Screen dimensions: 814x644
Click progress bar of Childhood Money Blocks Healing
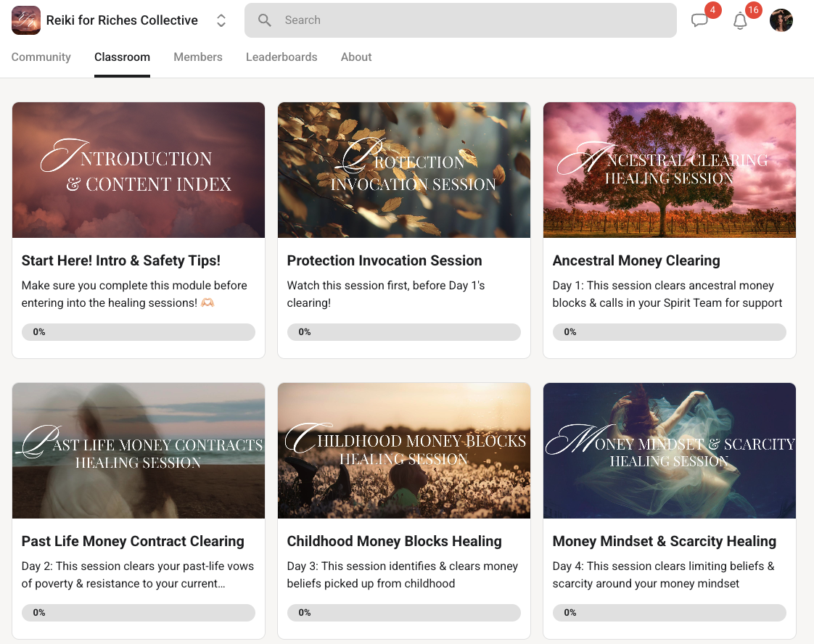tap(404, 613)
